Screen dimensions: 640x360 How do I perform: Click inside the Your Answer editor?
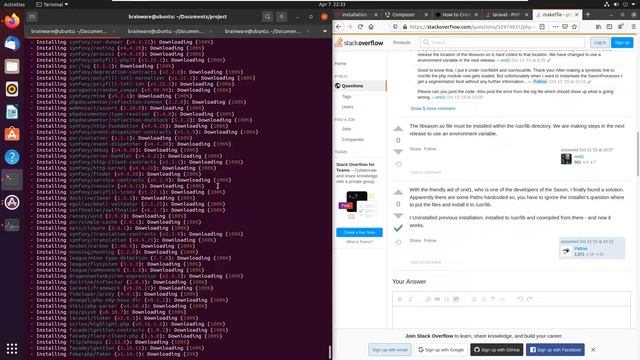tap(511, 318)
